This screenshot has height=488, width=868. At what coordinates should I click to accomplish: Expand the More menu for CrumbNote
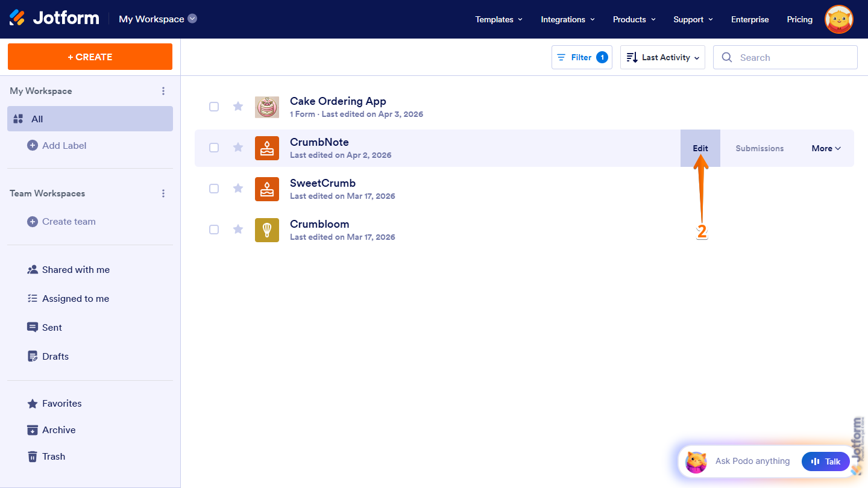tap(826, 148)
